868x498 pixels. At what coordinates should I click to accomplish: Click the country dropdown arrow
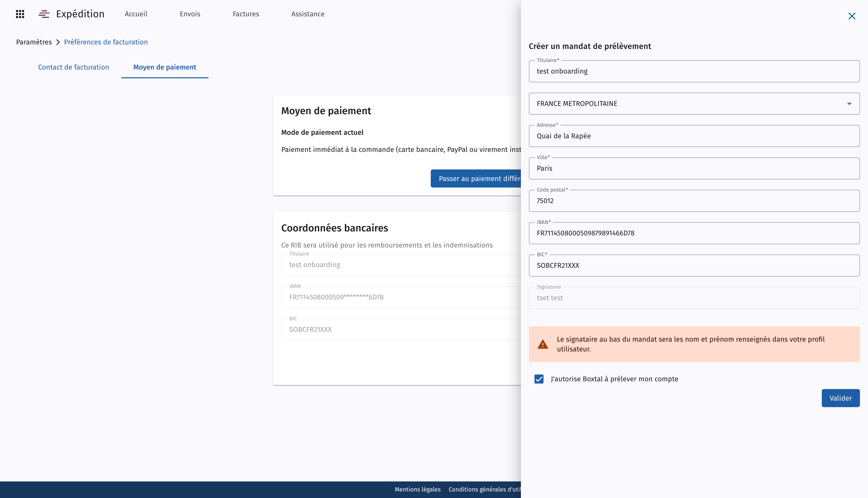[849, 104]
